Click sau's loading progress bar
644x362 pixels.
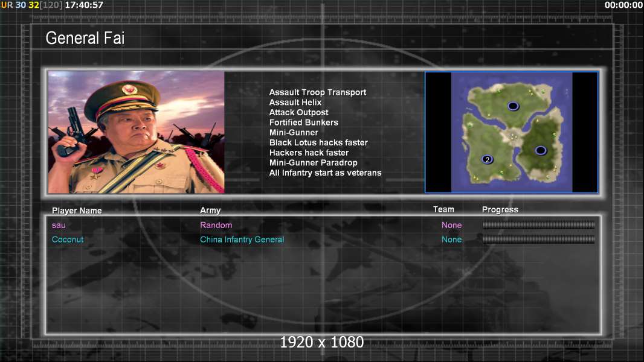(x=538, y=225)
